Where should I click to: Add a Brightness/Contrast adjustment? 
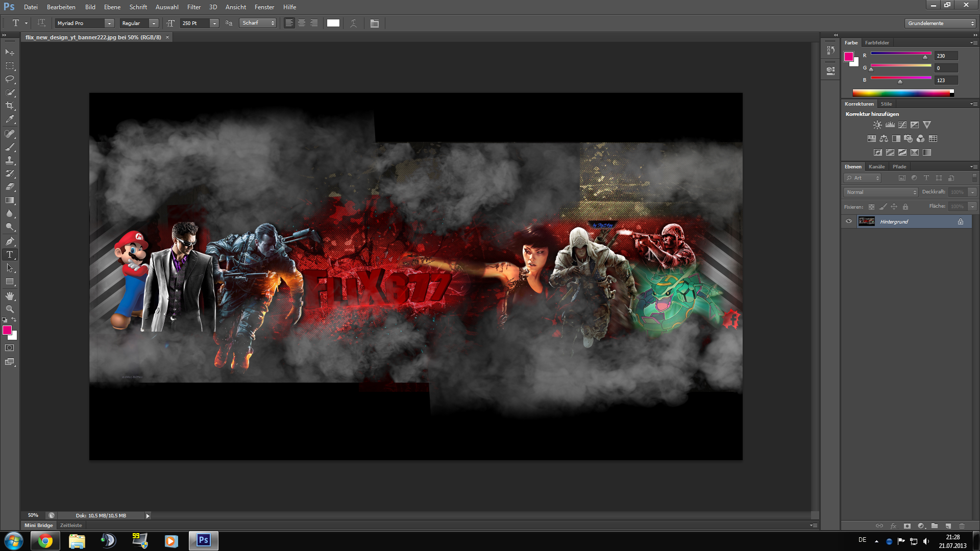point(877,125)
